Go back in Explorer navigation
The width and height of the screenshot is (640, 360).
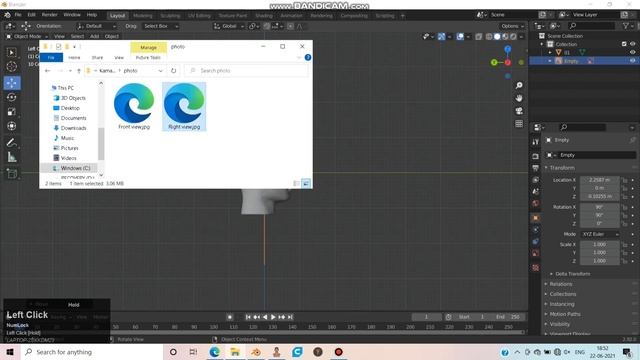47,71
